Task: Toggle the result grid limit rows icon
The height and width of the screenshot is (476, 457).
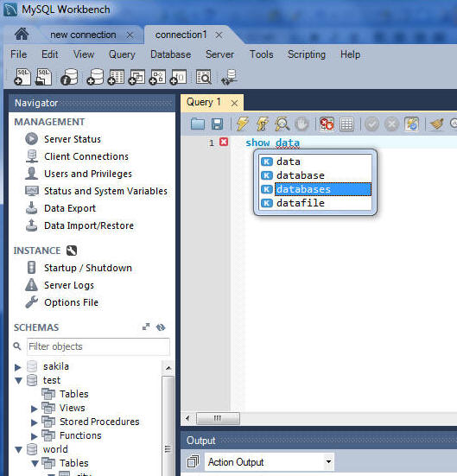Action: click(346, 124)
